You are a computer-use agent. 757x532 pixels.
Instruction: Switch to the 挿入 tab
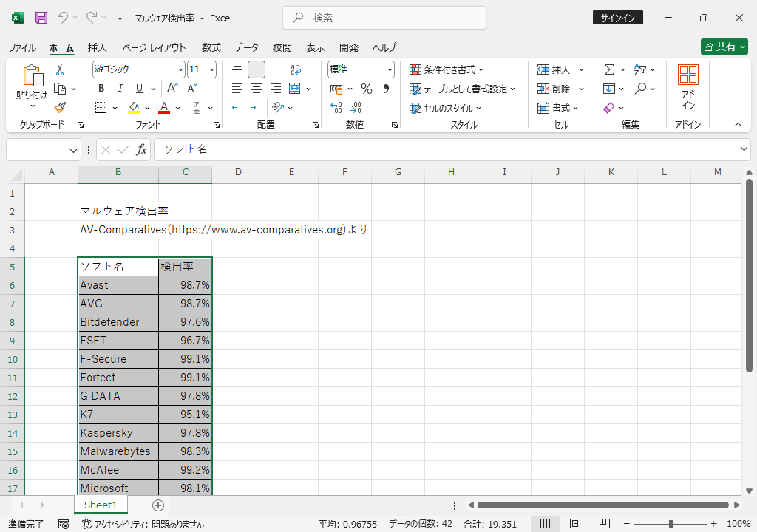(x=97, y=47)
